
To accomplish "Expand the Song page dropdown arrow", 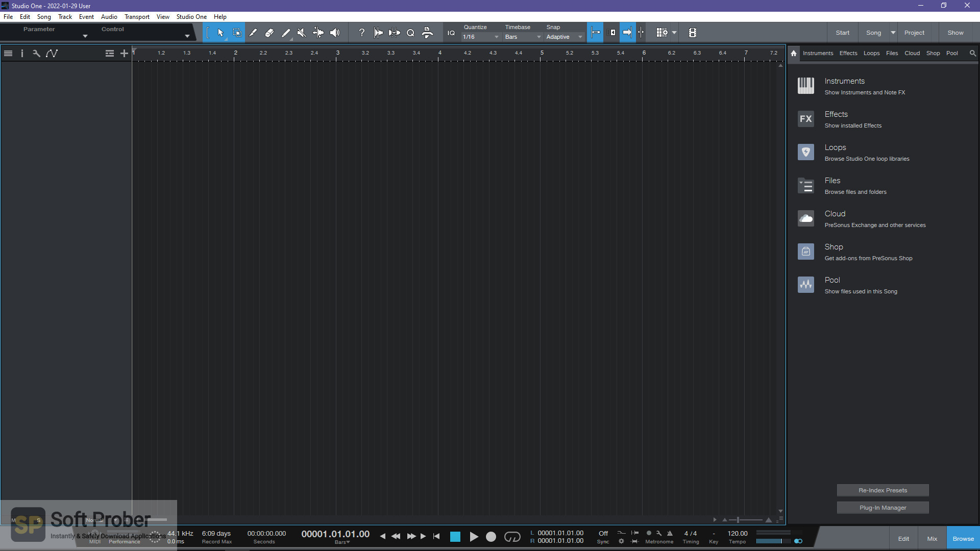I will 893,33.
